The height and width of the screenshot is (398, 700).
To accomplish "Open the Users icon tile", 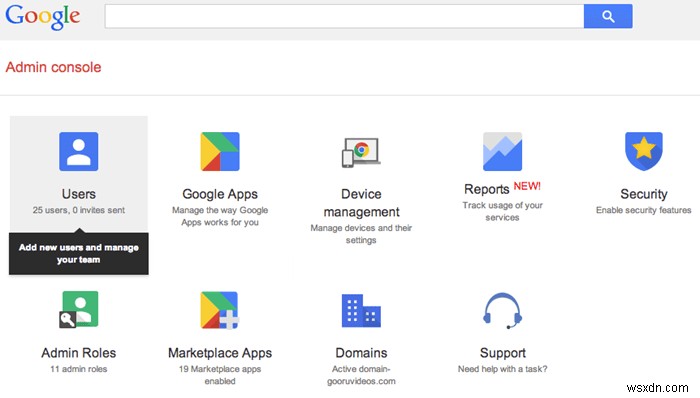I will click(x=79, y=151).
